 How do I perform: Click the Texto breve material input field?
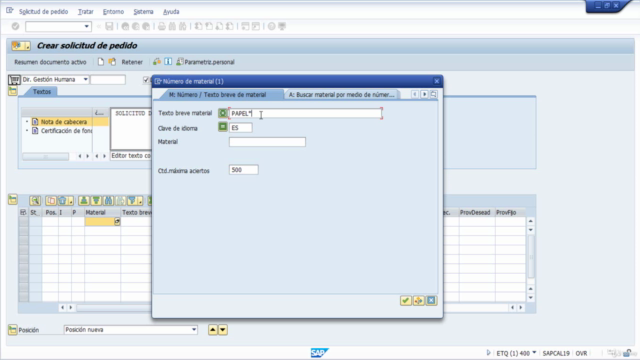point(306,113)
